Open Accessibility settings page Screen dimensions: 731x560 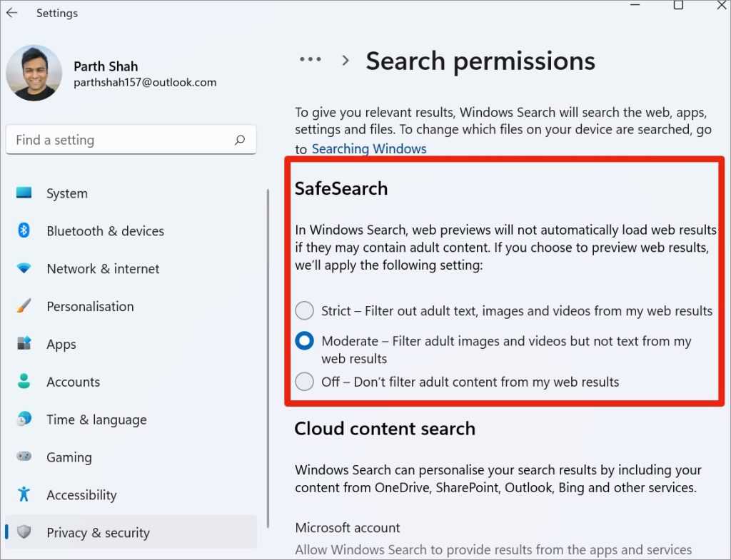click(x=81, y=495)
